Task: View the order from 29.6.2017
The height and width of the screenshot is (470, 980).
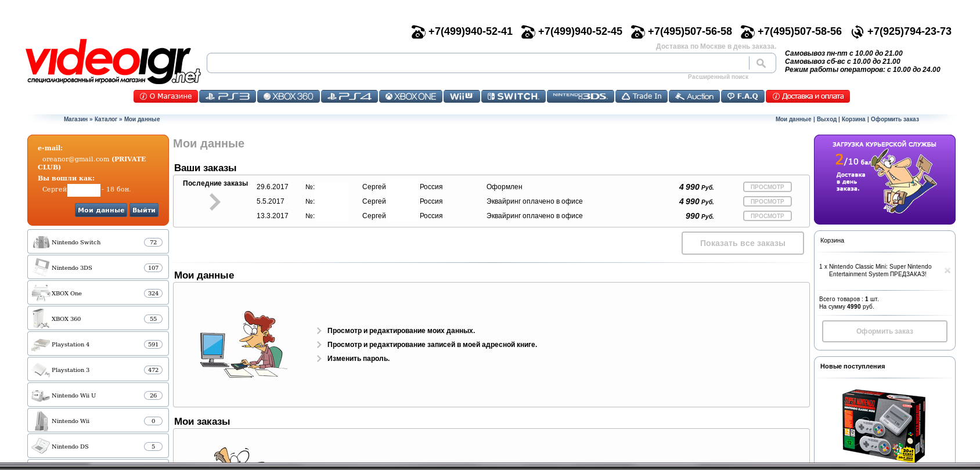Action: [x=767, y=187]
